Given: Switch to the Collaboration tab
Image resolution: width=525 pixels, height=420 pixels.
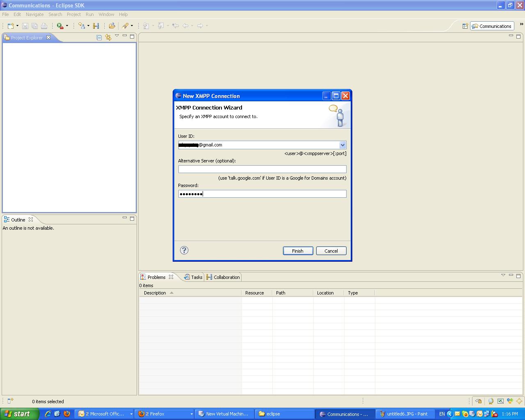Looking at the screenshot, I should pyautogui.click(x=223, y=277).
